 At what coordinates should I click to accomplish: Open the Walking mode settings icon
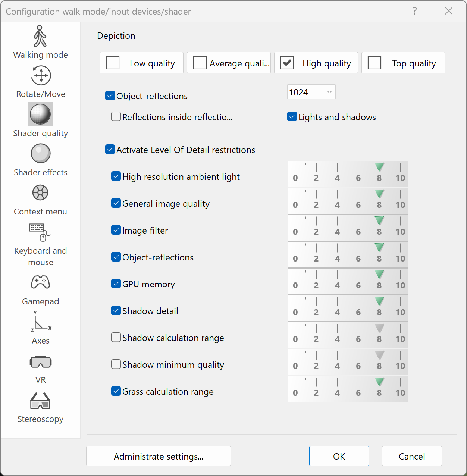[40, 36]
